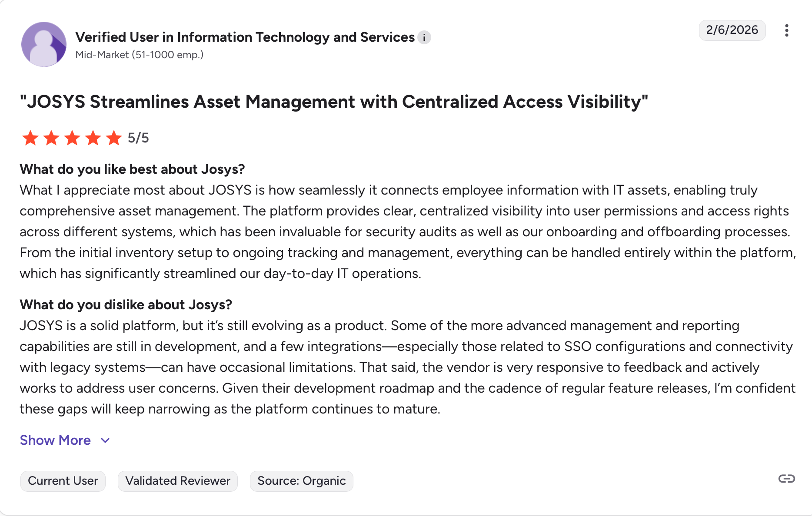Click the first rating star
This screenshot has height=516, width=812.
click(x=30, y=138)
